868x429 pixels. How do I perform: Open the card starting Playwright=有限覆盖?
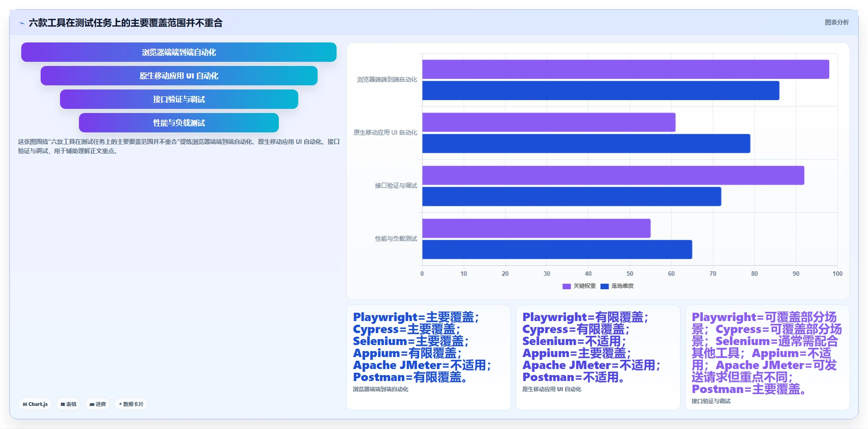pyautogui.click(x=598, y=357)
